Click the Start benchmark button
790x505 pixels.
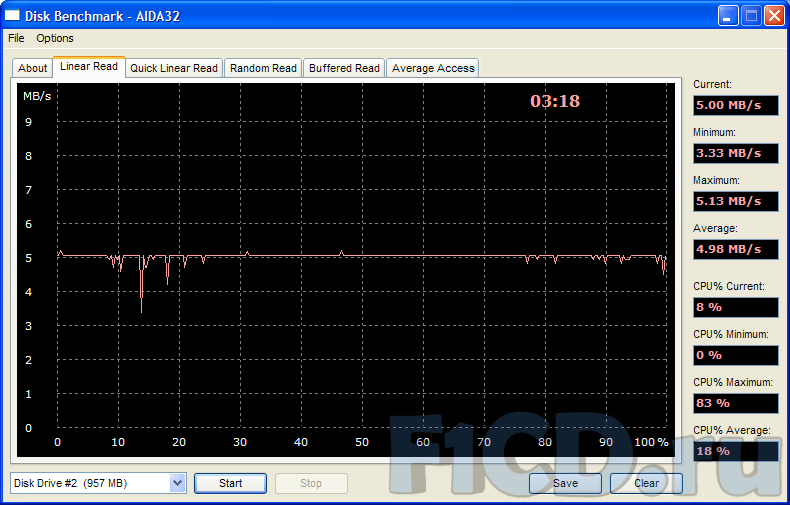coord(230,483)
